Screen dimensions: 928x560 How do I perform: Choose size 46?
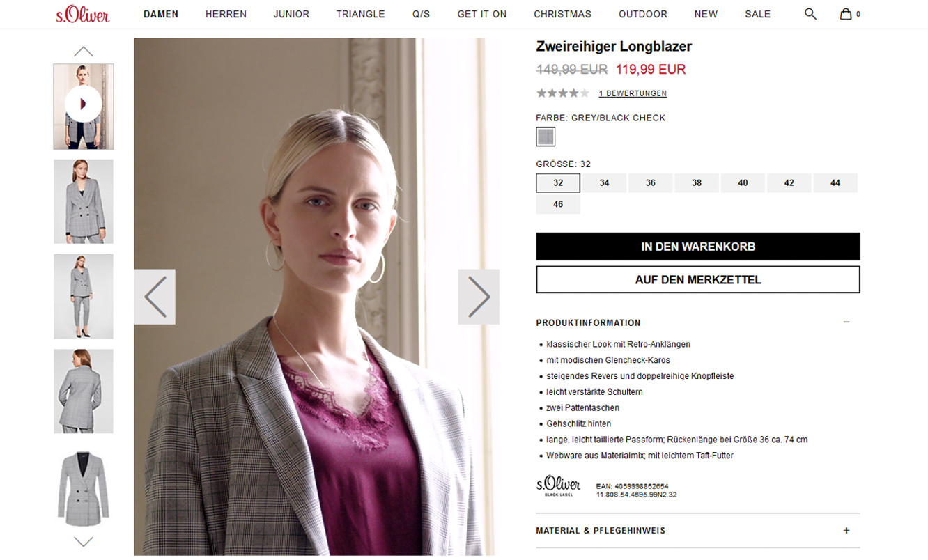coord(558,205)
